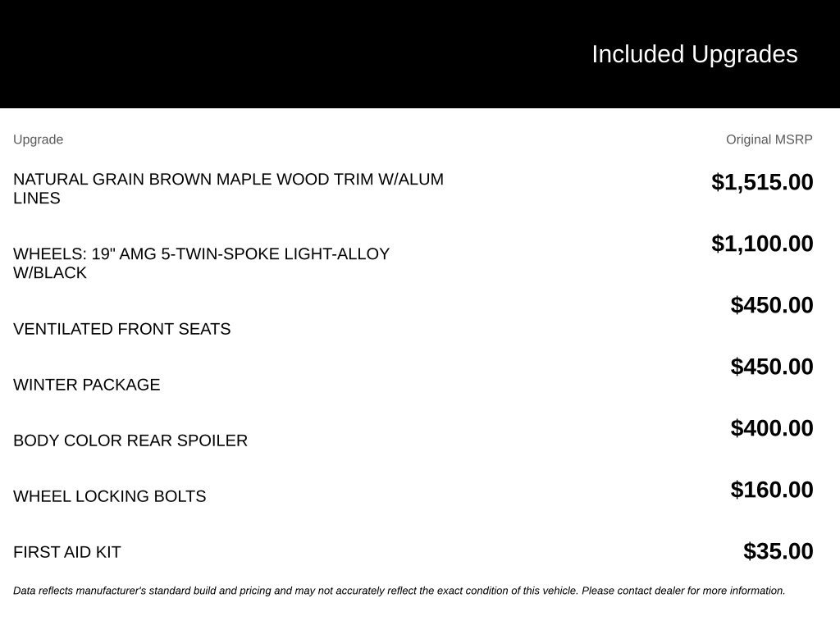
Task: Select the Winter Package upgrade
Action: tap(87, 385)
